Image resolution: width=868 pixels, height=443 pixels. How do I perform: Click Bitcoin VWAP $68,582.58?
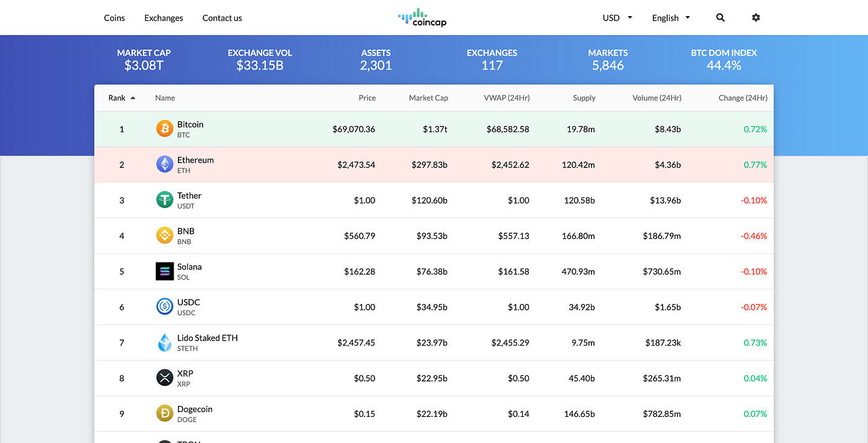pyautogui.click(x=508, y=129)
